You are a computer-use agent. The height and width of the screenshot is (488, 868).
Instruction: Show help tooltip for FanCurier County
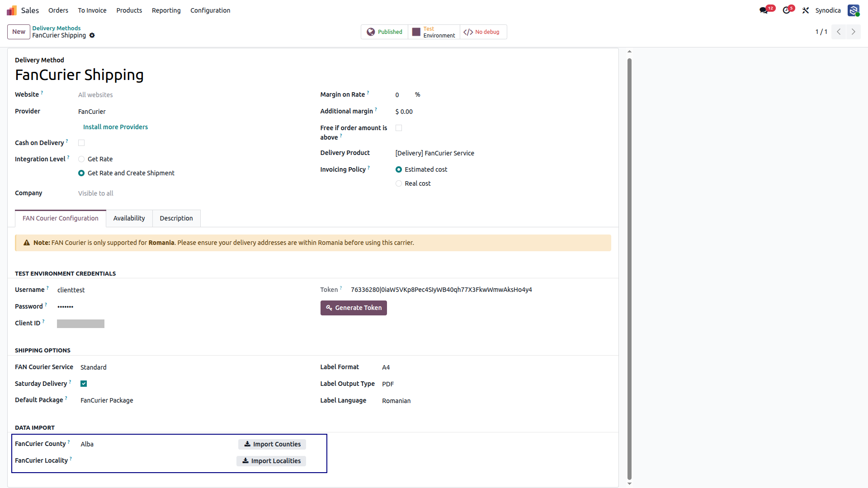coord(69,441)
